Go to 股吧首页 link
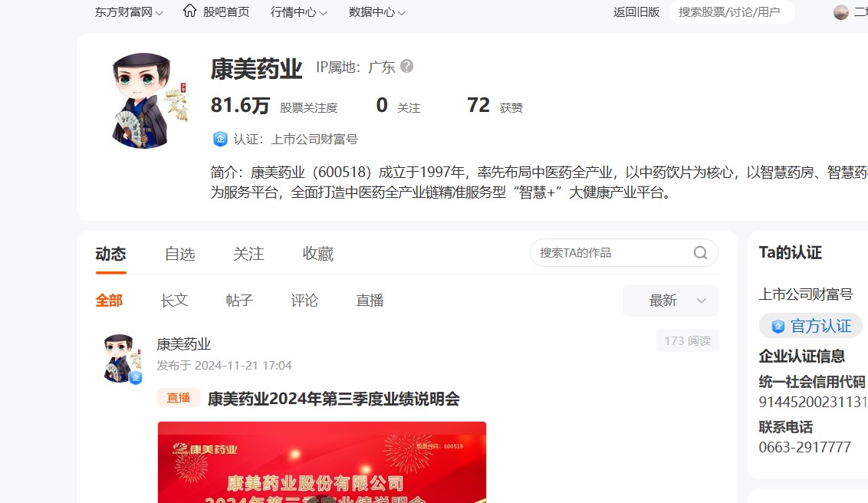 tap(226, 12)
